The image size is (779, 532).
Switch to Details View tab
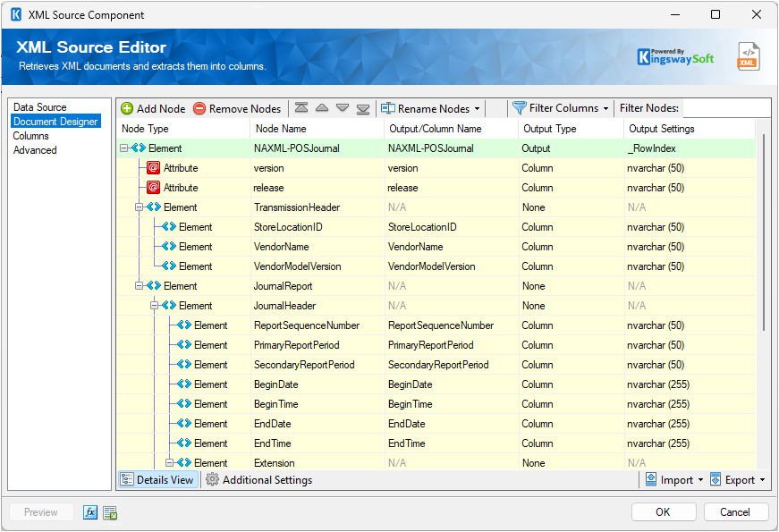click(158, 479)
